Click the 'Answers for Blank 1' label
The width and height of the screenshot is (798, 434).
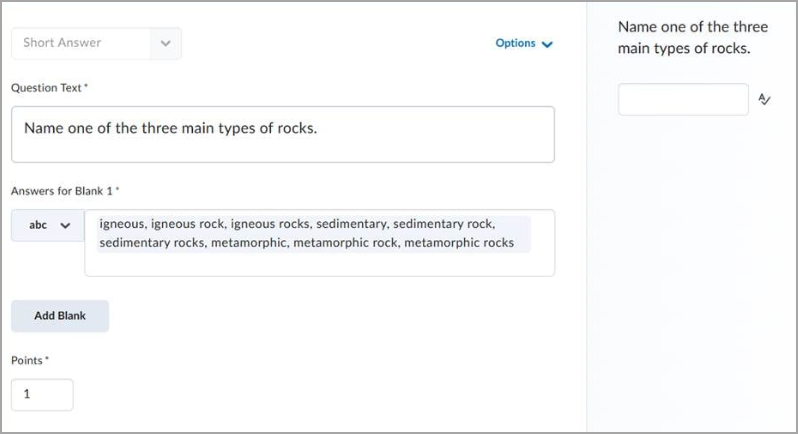65,191
